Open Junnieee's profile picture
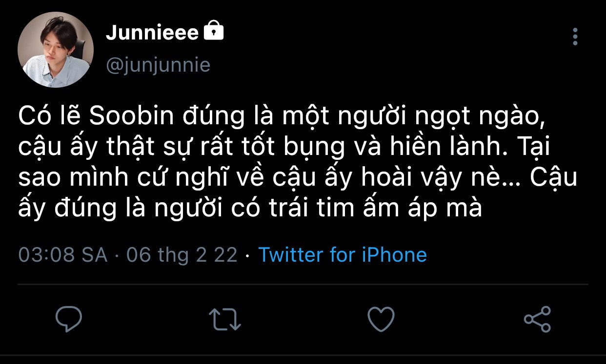The image size is (606, 364). (56, 50)
